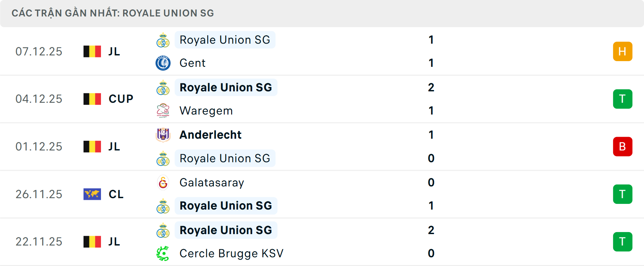
Task: Open the Anderlecht team link
Action: coord(210,135)
